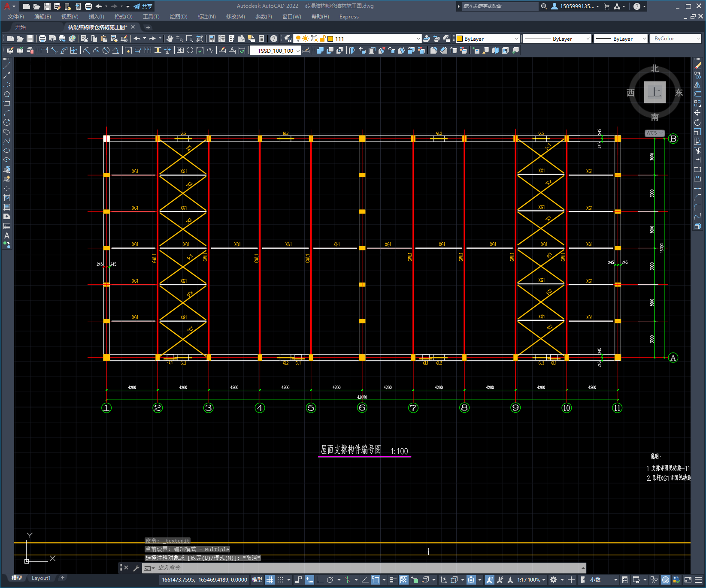
Task: Open the 文件(F) menu
Action: [x=16, y=17]
